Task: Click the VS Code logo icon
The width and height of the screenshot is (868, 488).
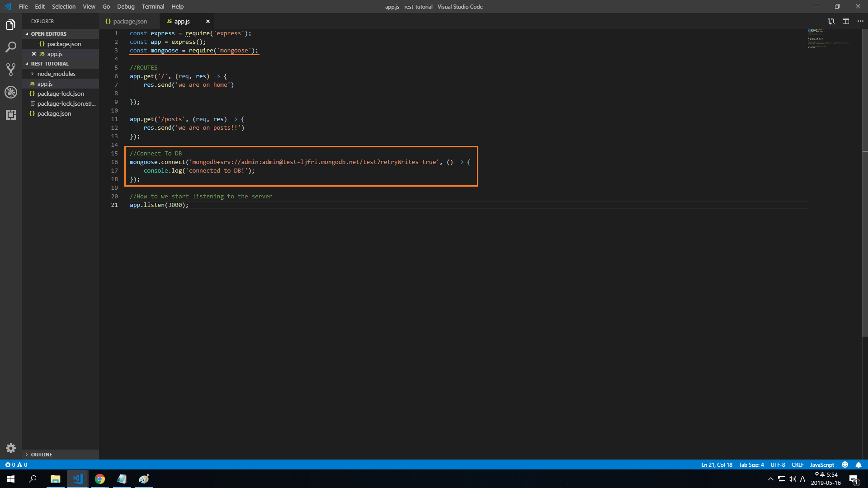Action: [8, 6]
